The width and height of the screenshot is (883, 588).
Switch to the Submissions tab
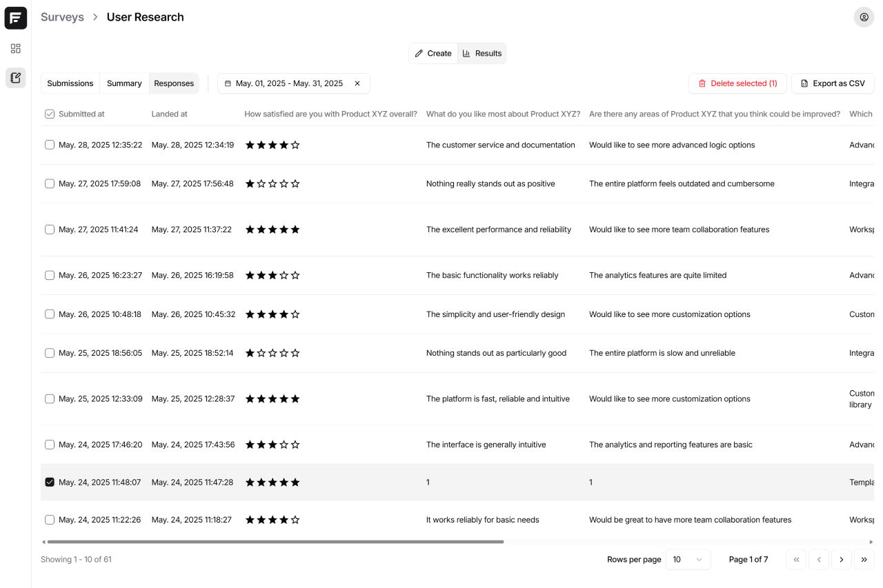coord(70,83)
